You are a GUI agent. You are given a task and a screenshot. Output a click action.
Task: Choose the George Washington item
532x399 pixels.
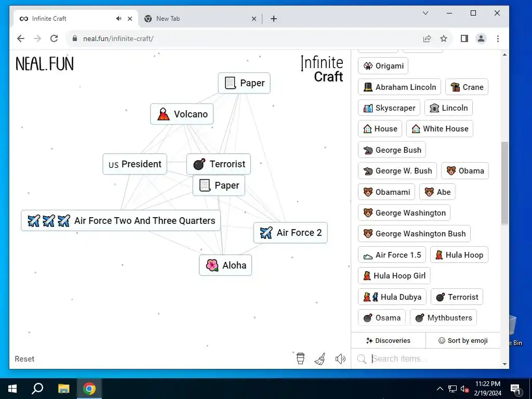[404, 212]
